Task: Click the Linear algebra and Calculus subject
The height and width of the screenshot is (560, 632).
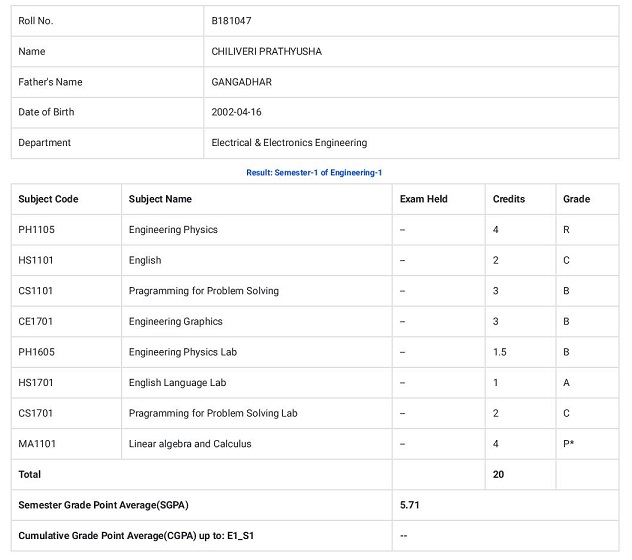Action: pos(190,444)
